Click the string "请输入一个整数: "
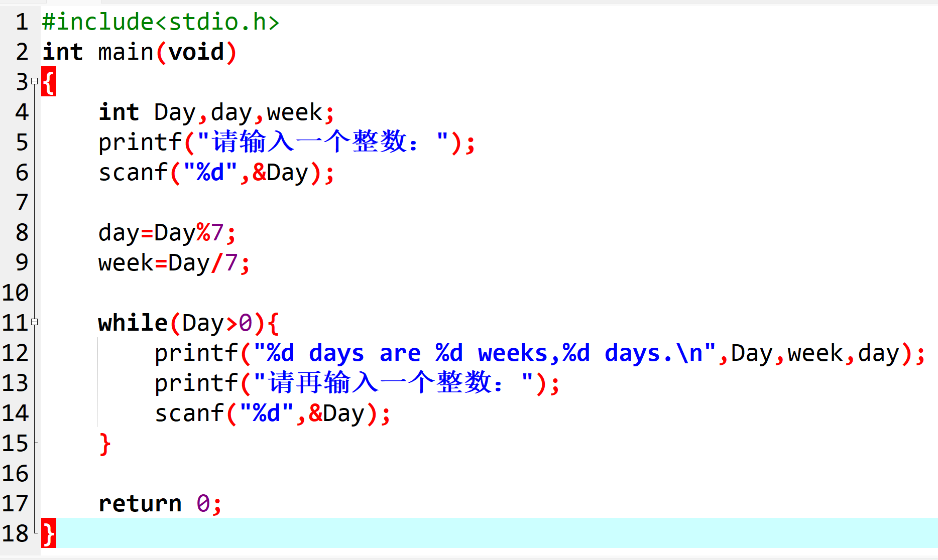The image size is (938, 560). pos(323,142)
